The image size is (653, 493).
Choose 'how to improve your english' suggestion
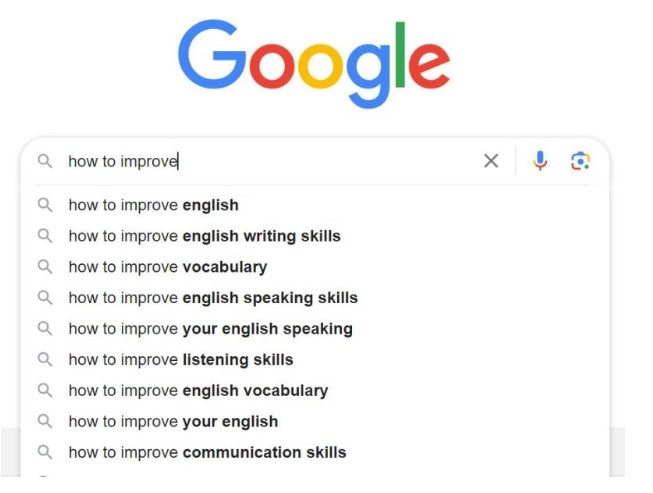point(315,421)
